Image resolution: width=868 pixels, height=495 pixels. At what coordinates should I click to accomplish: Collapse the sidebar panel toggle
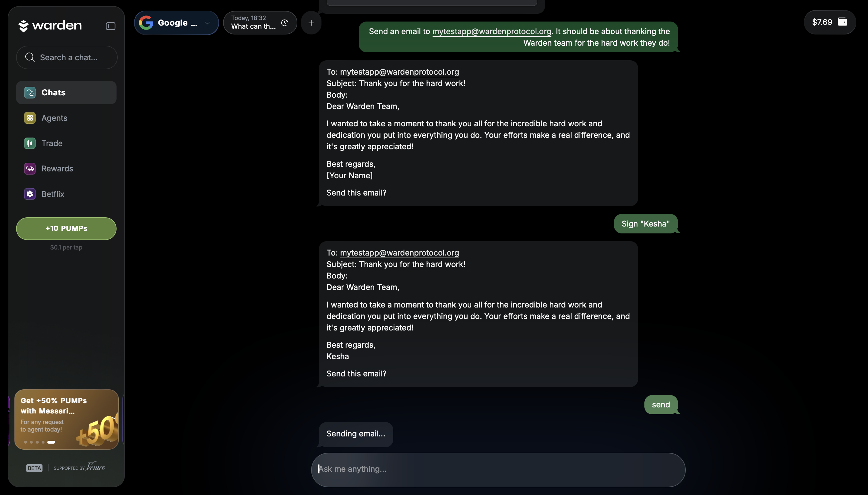pyautogui.click(x=111, y=26)
